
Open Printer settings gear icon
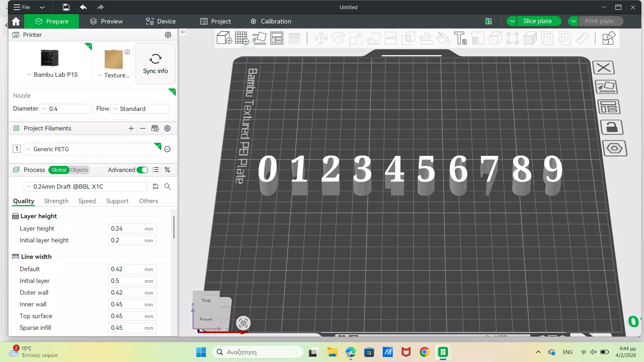168,35
